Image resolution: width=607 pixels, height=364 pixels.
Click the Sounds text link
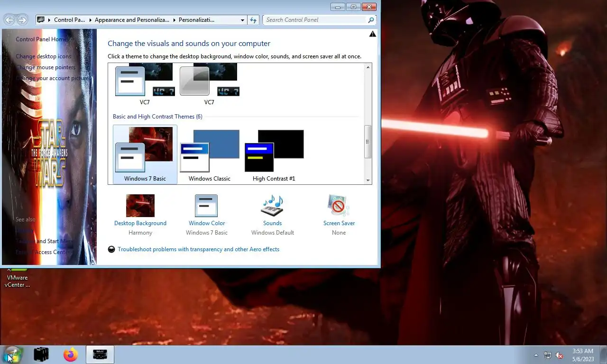[x=273, y=223]
